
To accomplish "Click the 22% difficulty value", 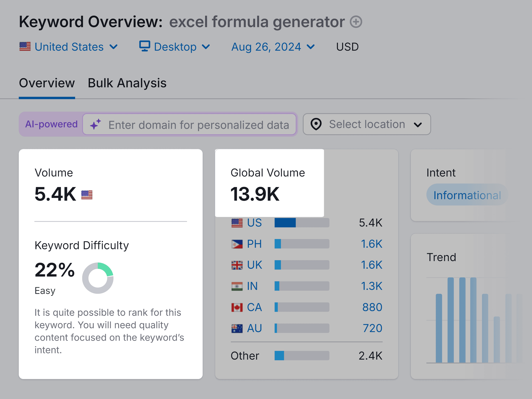I will [x=55, y=270].
